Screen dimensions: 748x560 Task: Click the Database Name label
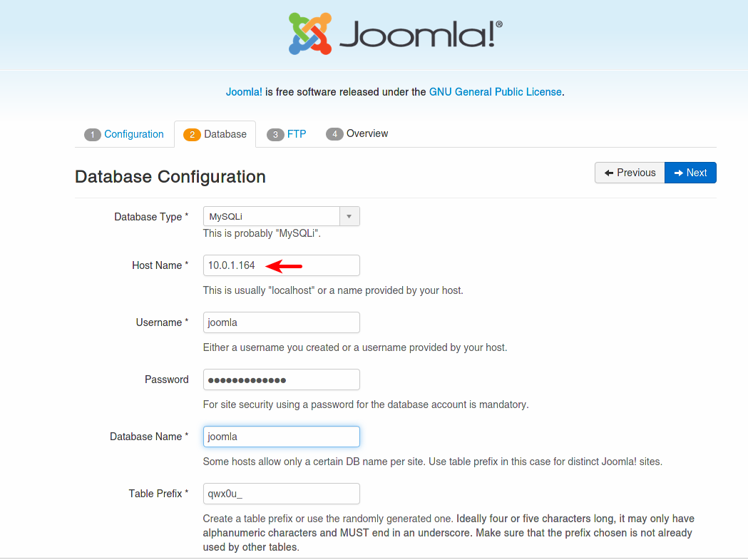149,437
